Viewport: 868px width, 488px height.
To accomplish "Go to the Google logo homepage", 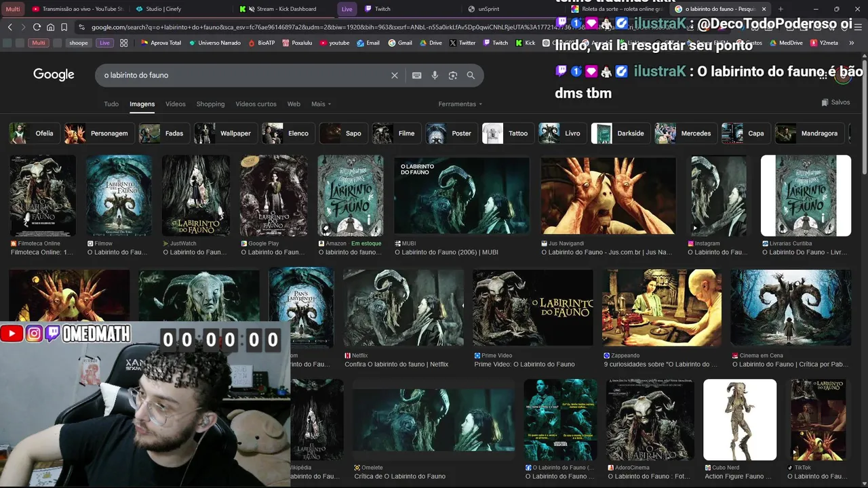I will tap(54, 75).
